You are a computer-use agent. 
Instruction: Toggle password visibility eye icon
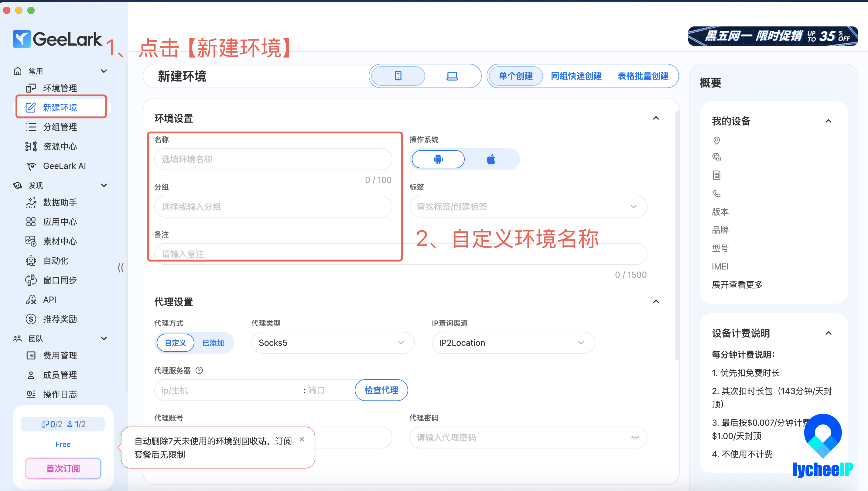(635, 438)
